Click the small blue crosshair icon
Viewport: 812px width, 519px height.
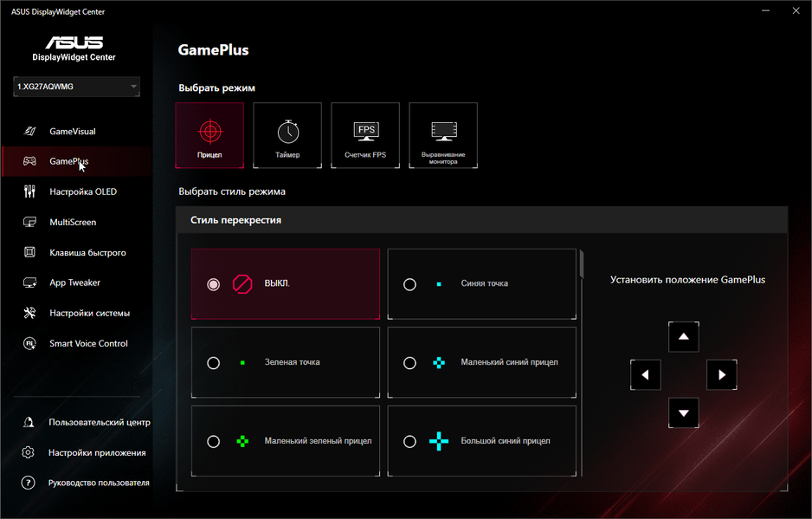[439, 363]
